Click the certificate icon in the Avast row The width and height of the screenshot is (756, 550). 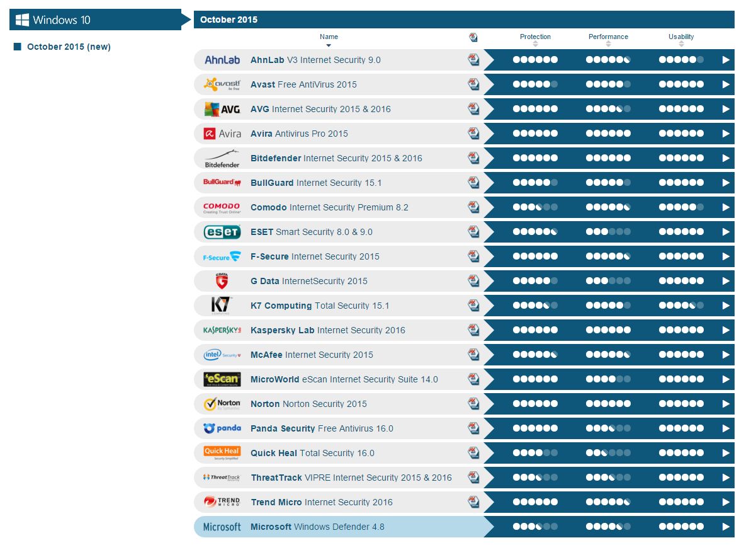[473, 84]
